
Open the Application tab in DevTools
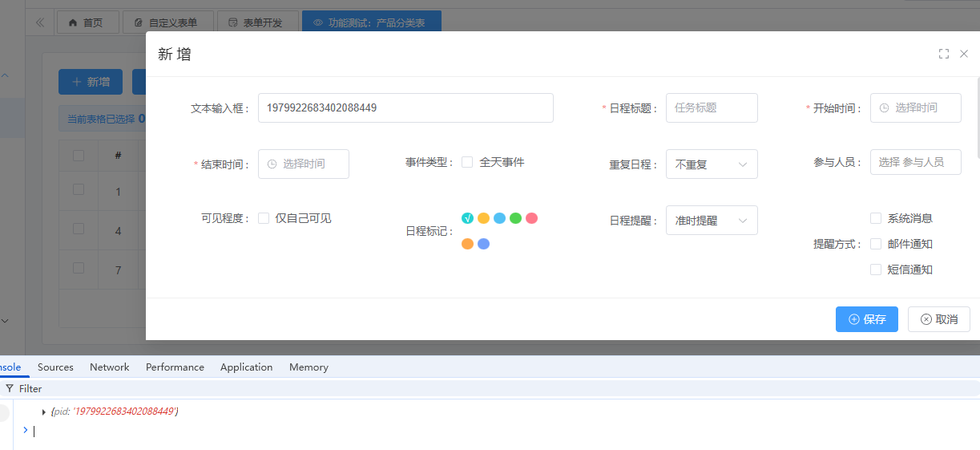point(246,367)
